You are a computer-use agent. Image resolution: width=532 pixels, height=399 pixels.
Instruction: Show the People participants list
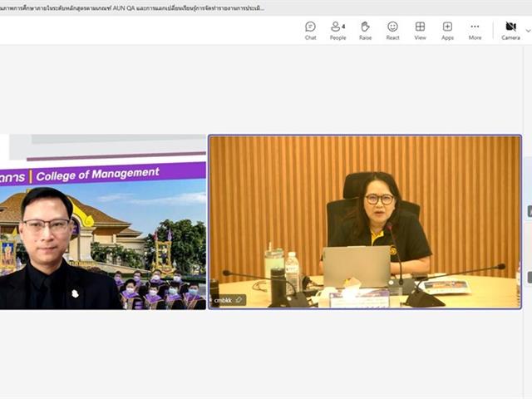337,30
